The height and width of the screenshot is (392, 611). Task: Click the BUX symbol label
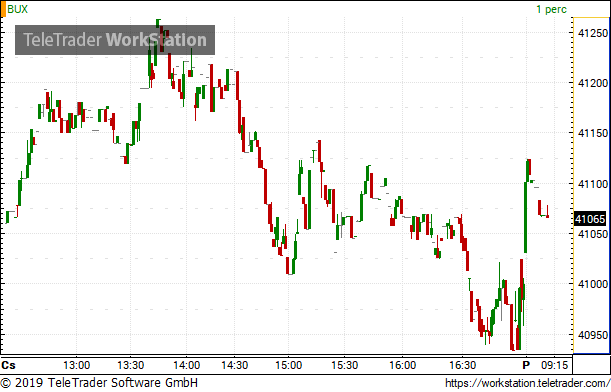[18, 9]
